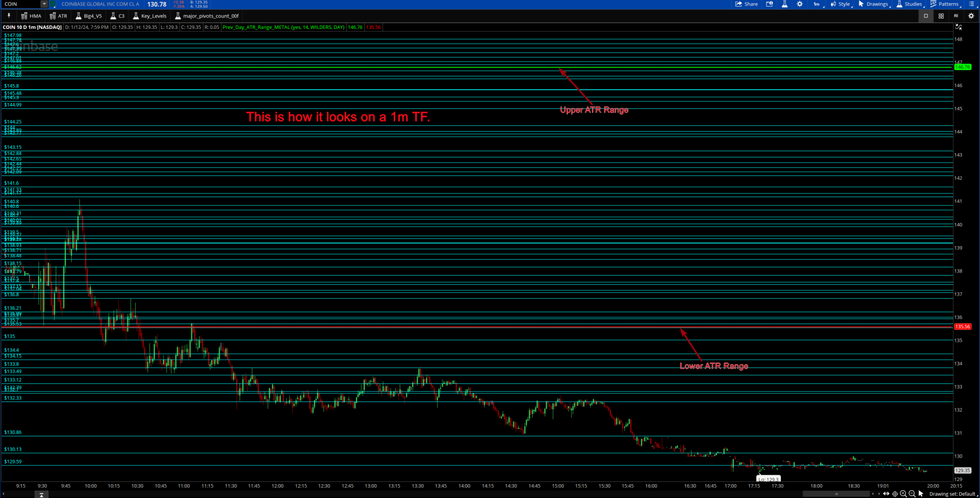Open the COIN symbol dropdown arrow
The height and width of the screenshot is (498, 980).
click(x=44, y=4)
